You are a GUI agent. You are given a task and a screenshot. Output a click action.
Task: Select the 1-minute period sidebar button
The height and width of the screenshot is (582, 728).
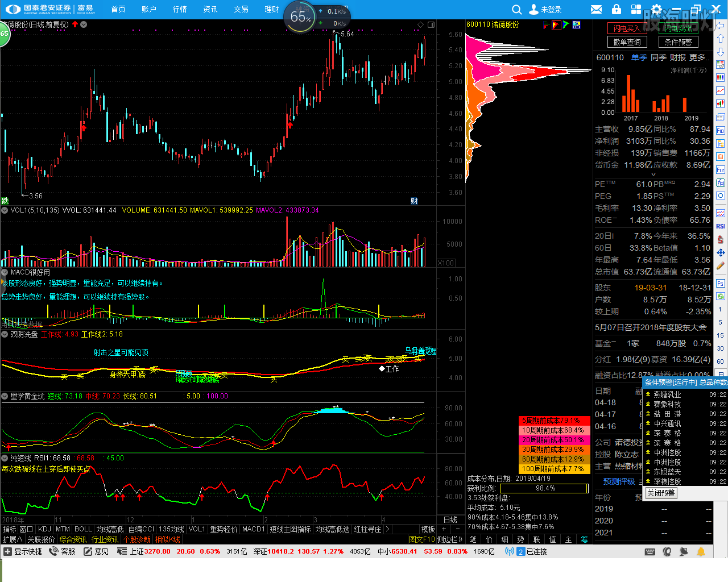720,309
